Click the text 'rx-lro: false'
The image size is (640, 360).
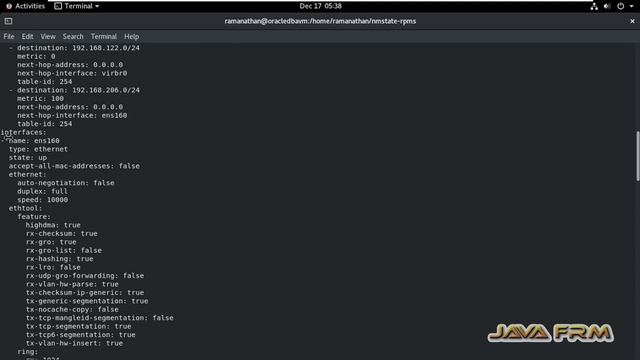[x=53, y=267]
